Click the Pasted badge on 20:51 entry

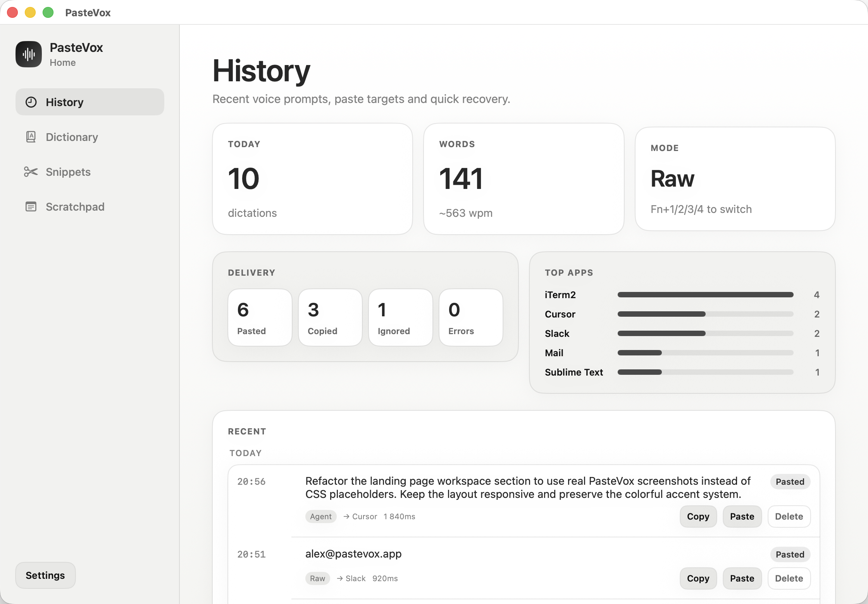tap(790, 554)
